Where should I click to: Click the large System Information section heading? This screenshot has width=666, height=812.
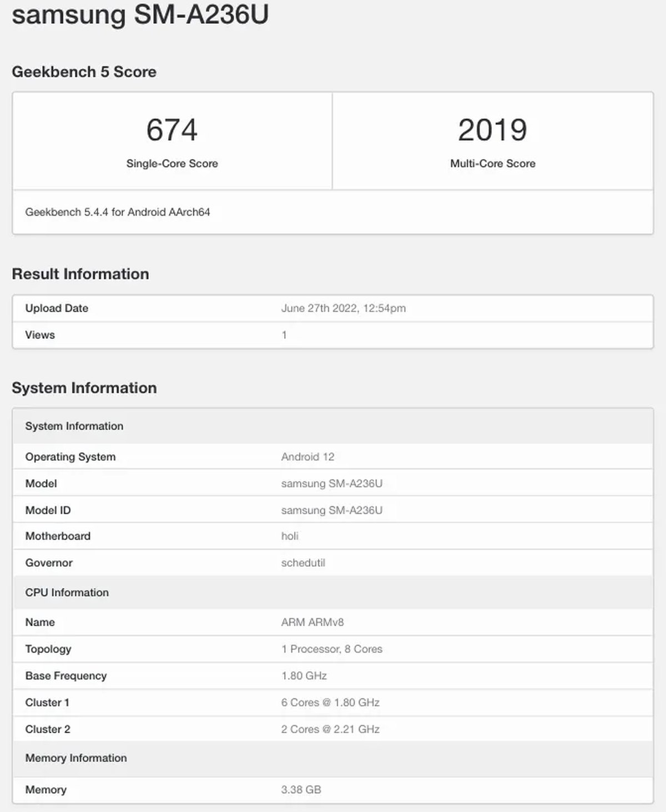coord(84,388)
